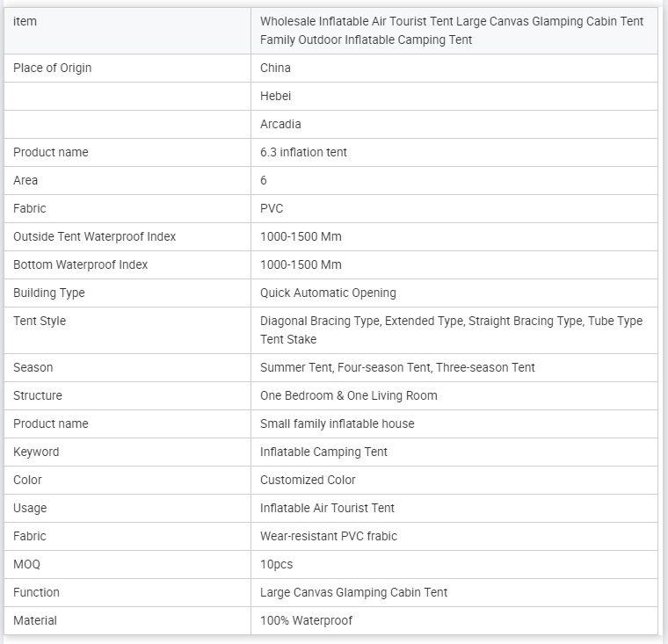Click 'One Bedroom & One Living Room' text
668x644 pixels.
348,395
